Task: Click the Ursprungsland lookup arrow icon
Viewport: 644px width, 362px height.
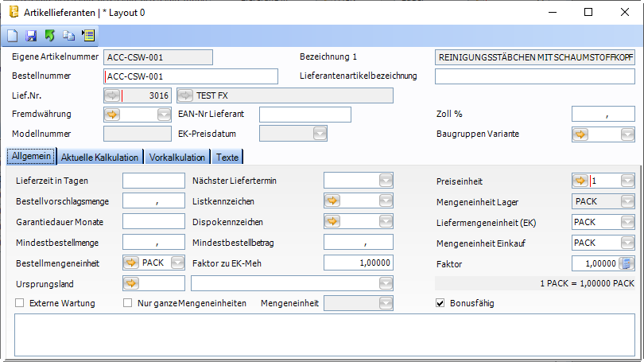Action: 131,283
